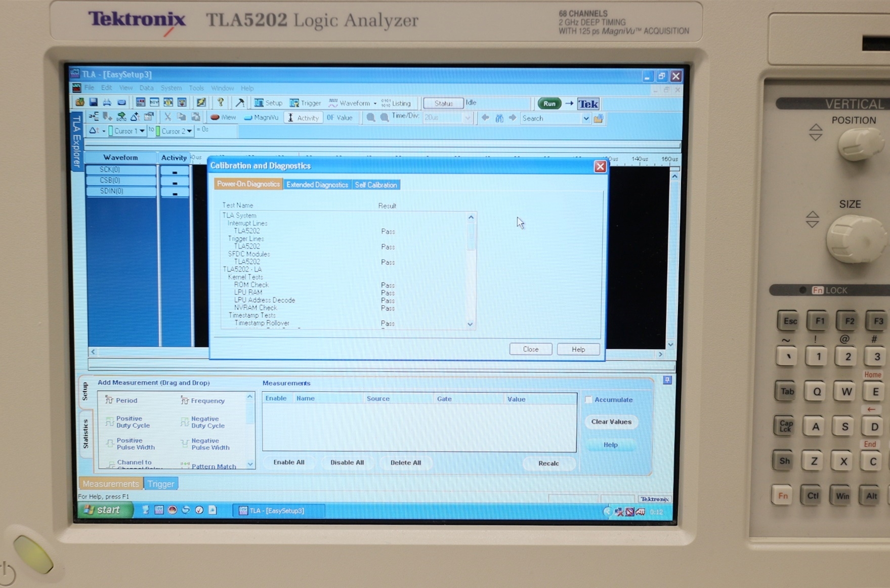
Task: Click Help in the diagnostics dialog
Action: click(578, 350)
